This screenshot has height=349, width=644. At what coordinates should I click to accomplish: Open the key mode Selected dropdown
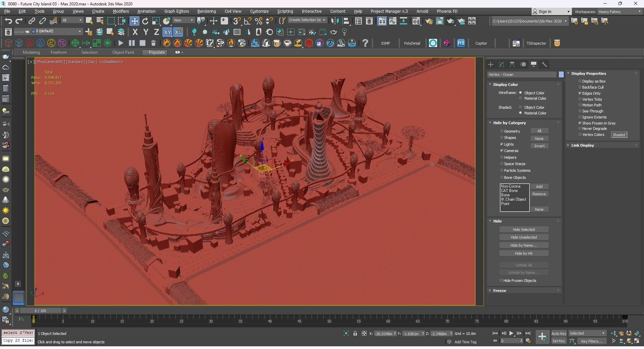587,333
